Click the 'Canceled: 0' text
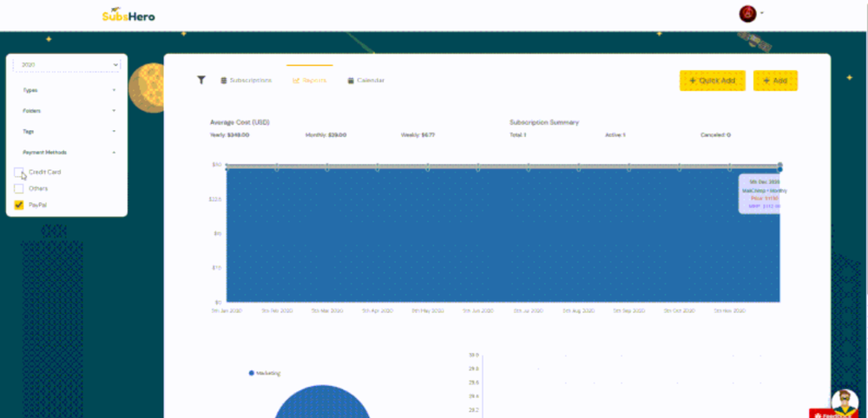Image resolution: width=868 pixels, height=418 pixels. click(x=715, y=135)
